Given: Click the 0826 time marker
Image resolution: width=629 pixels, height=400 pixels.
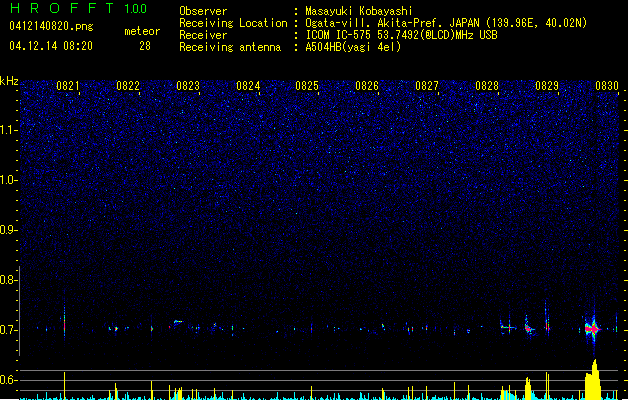Looking at the screenshot, I should tap(367, 86).
